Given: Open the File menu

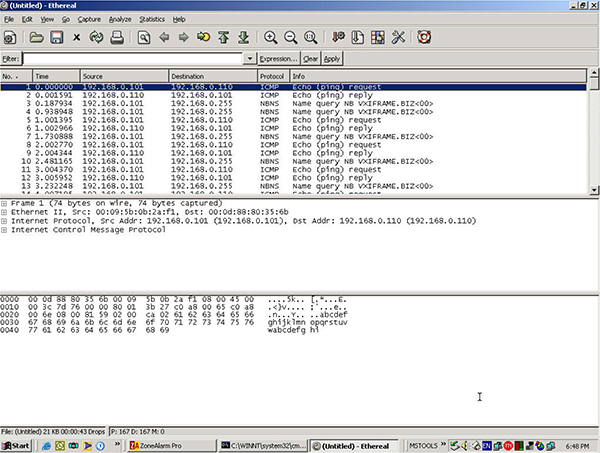Looking at the screenshot, I should [x=9, y=19].
